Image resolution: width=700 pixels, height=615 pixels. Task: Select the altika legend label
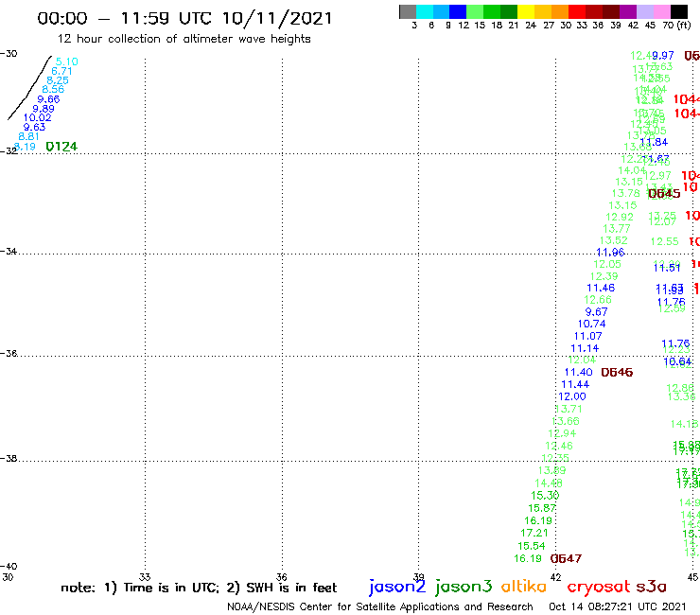point(524,587)
